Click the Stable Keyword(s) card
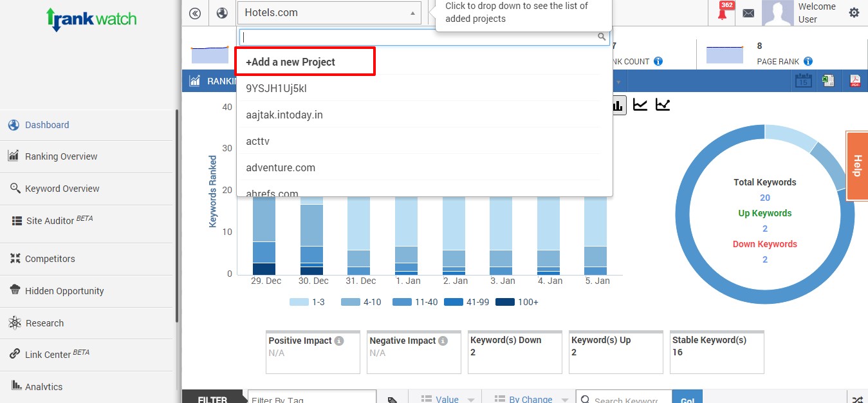The width and height of the screenshot is (868, 403). tap(717, 352)
